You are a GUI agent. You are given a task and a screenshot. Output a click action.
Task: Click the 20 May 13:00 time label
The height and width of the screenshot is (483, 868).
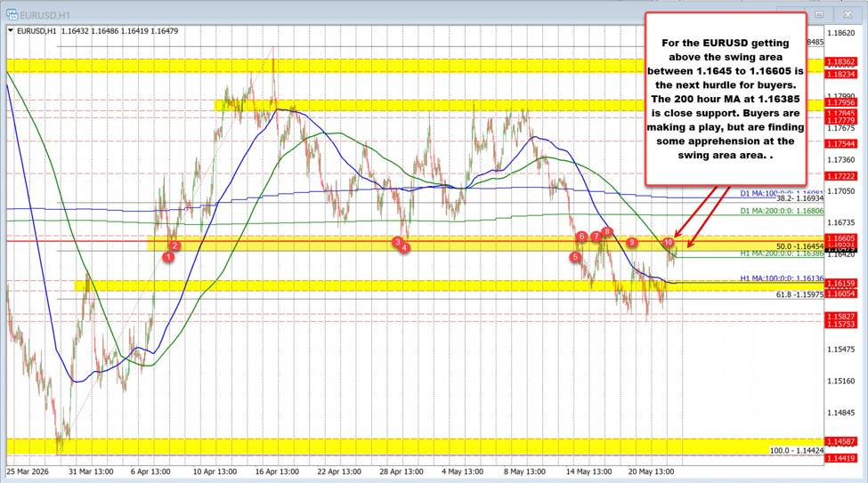[x=651, y=471]
